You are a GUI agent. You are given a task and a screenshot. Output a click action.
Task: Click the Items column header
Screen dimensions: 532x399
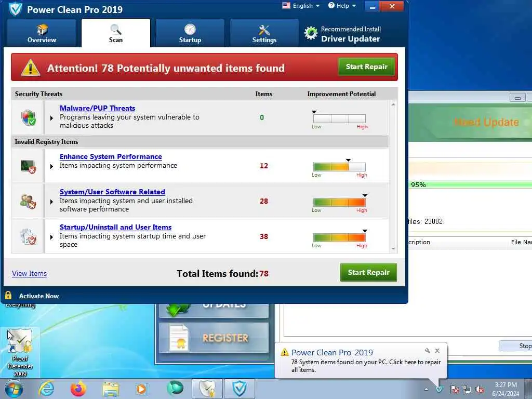(263, 94)
